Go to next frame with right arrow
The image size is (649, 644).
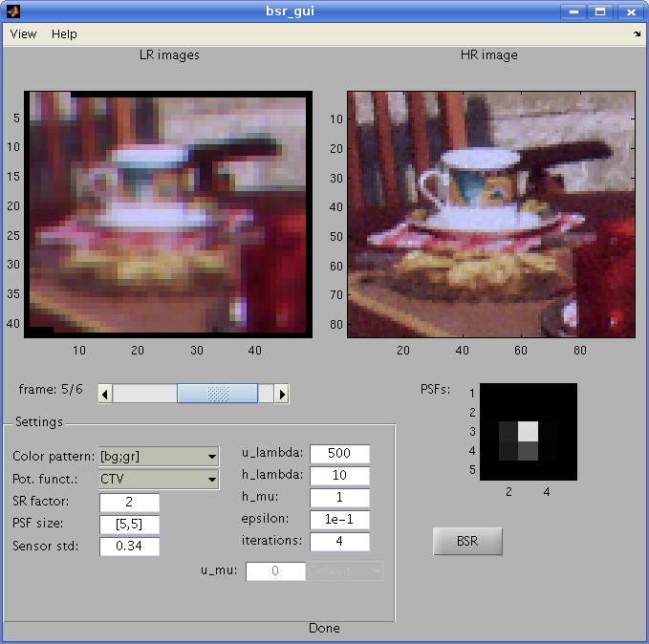pyautogui.click(x=281, y=394)
